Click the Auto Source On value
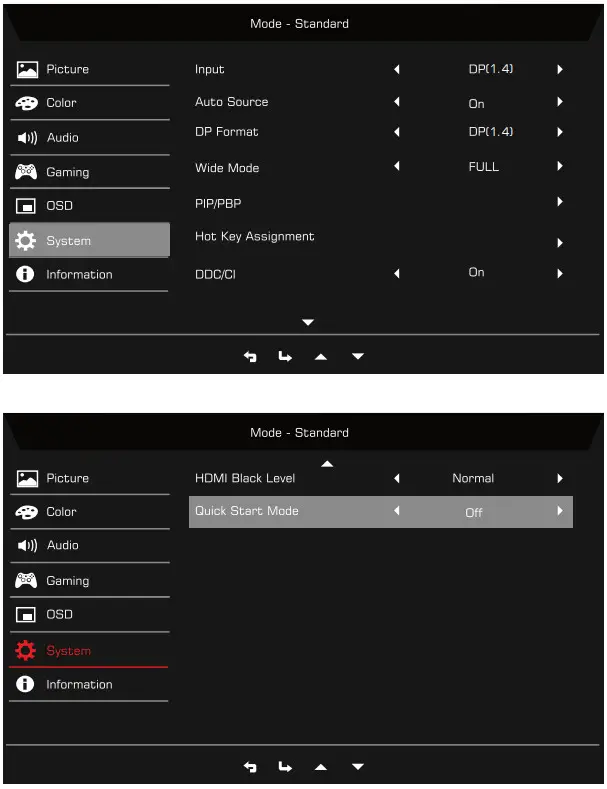The height and width of the screenshot is (789, 607). point(476,104)
